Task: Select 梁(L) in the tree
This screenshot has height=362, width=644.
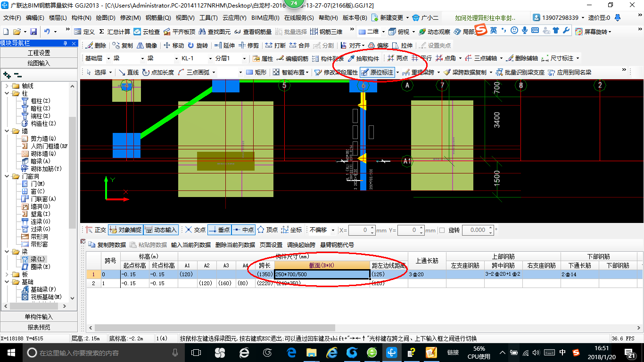Action: [x=34, y=259]
